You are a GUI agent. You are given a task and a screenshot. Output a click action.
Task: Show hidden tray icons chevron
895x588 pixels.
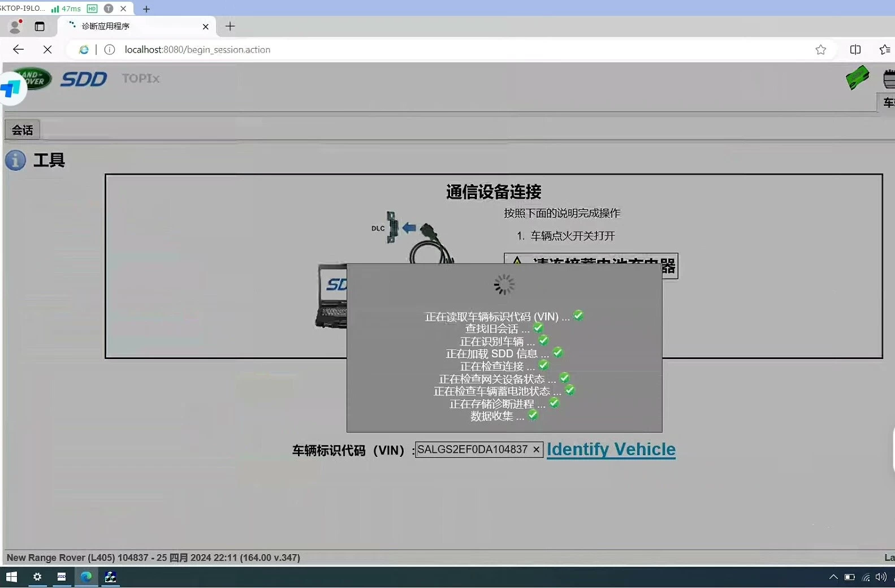click(x=833, y=577)
